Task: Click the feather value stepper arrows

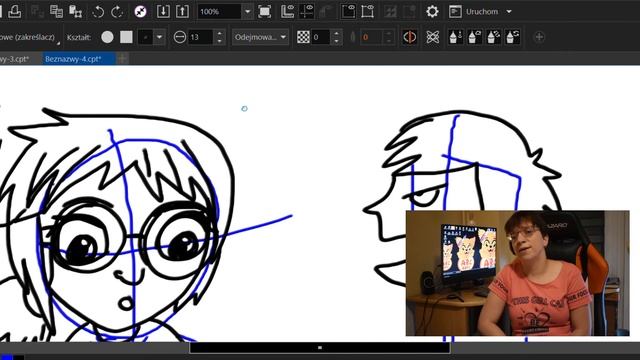Action: tap(389, 37)
